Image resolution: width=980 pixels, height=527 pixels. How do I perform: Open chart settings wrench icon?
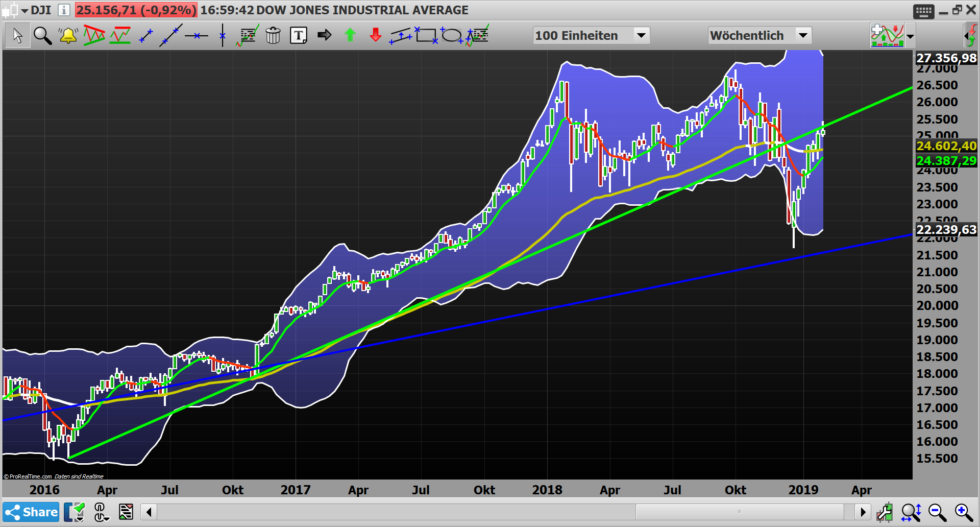(885, 512)
